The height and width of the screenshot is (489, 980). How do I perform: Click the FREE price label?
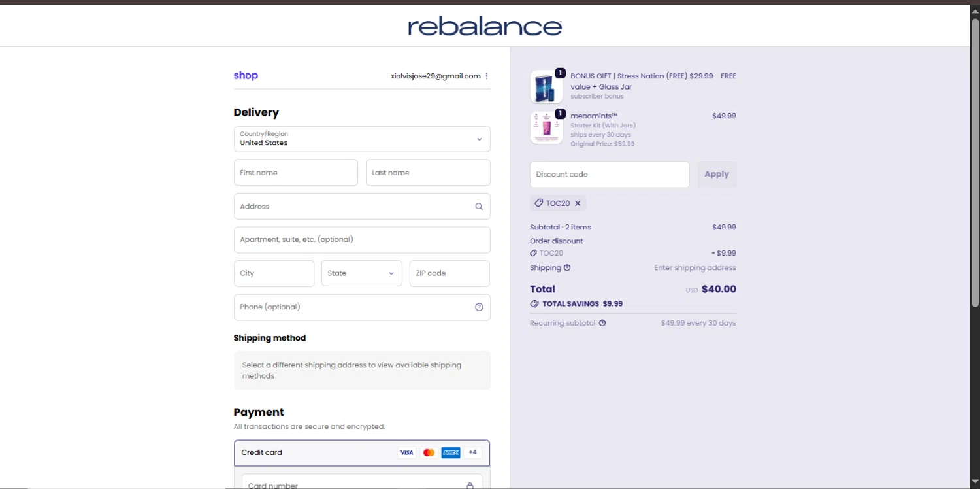(x=728, y=76)
